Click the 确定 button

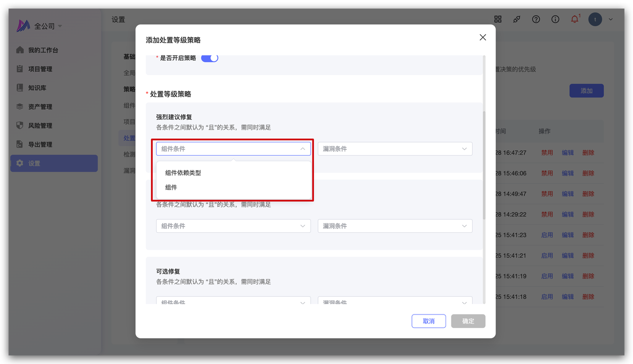468,321
